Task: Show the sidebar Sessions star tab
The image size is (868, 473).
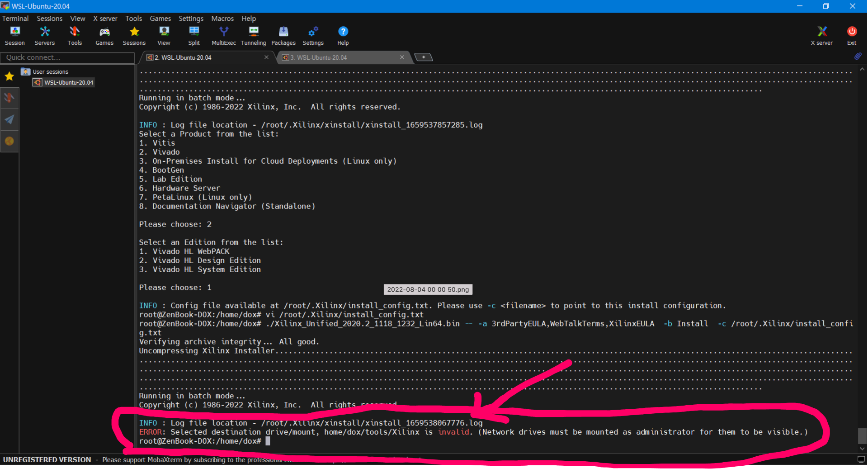Action: [x=9, y=76]
